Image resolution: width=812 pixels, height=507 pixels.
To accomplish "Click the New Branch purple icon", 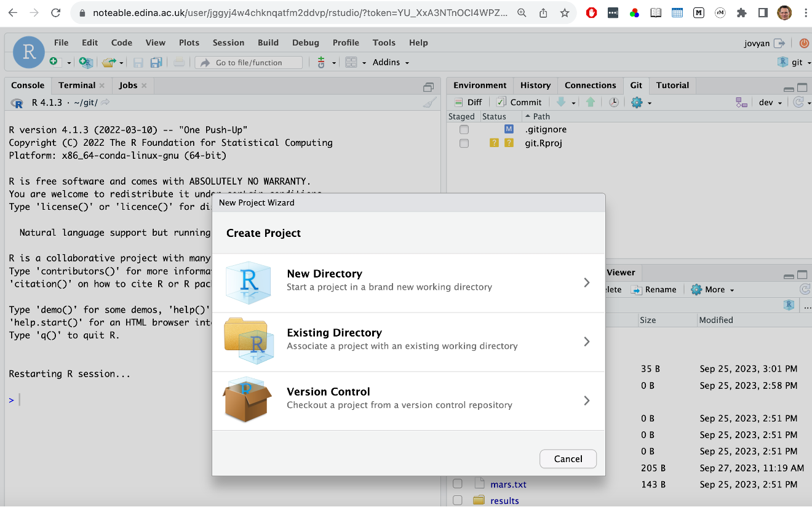I will (741, 102).
